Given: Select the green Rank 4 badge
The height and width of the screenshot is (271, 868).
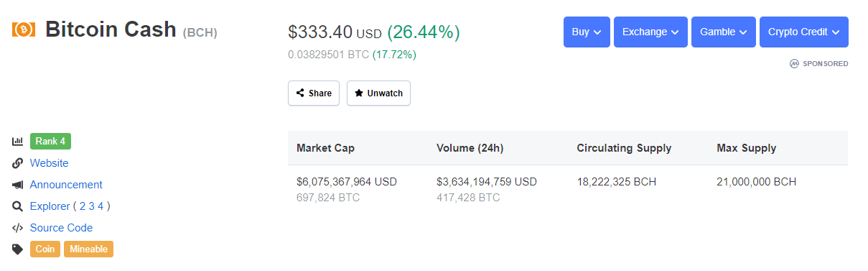Looking at the screenshot, I should (x=51, y=142).
